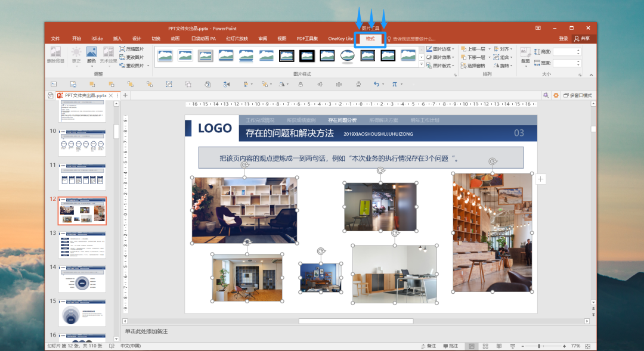This screenshot has width=644, height=351.
Task: Click the new document tab plus icon
Action: tap(125, 95)
